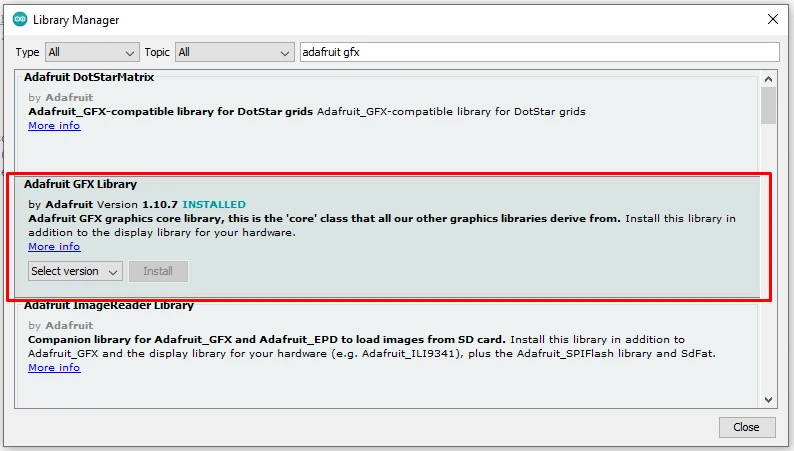
Task: Click the Topic label
Action: [x=157, y=52]
